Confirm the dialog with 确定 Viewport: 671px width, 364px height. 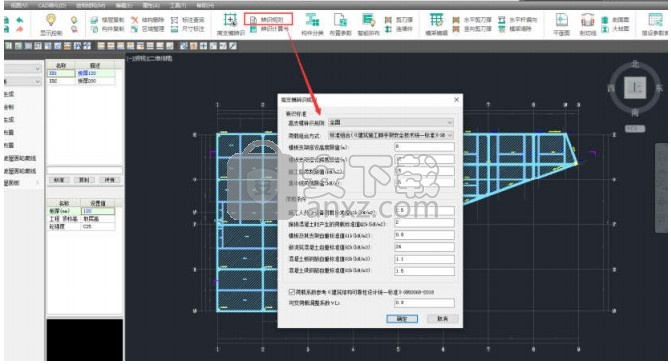[402, 319]
